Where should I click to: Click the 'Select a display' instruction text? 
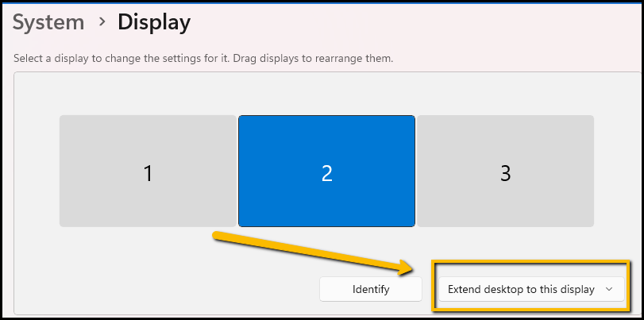click(204, 59)
